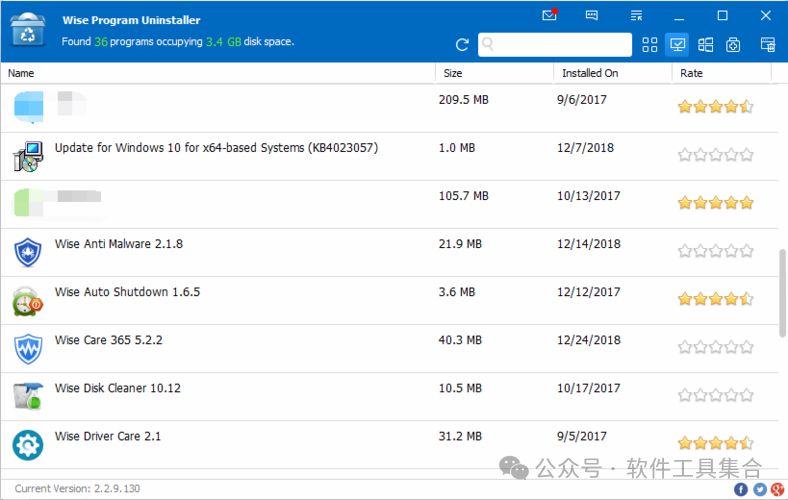Click the 21.9 MB size cell

point(460,244)
